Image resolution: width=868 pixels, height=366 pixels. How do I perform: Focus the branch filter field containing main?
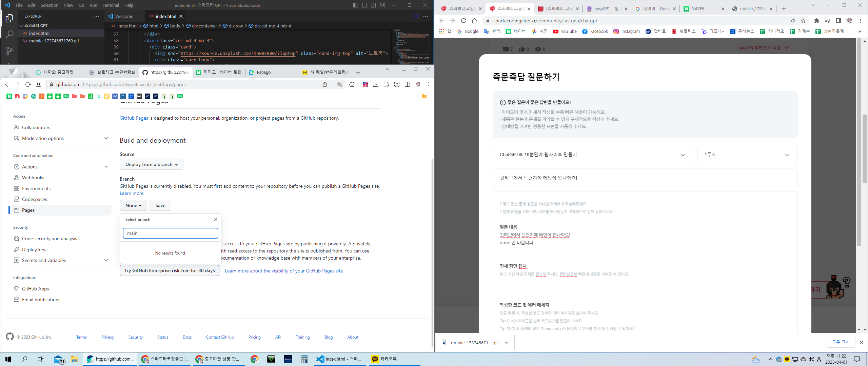tap(170, 233)
